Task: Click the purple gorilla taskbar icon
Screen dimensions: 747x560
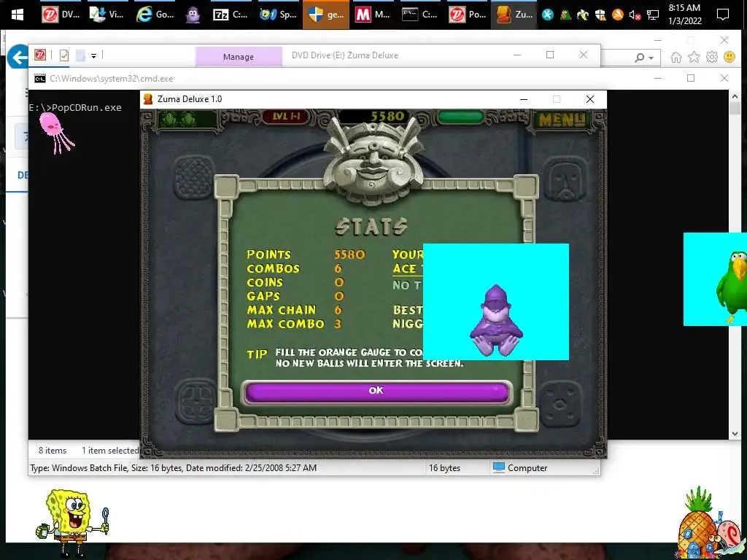Action: click(193, 15)
